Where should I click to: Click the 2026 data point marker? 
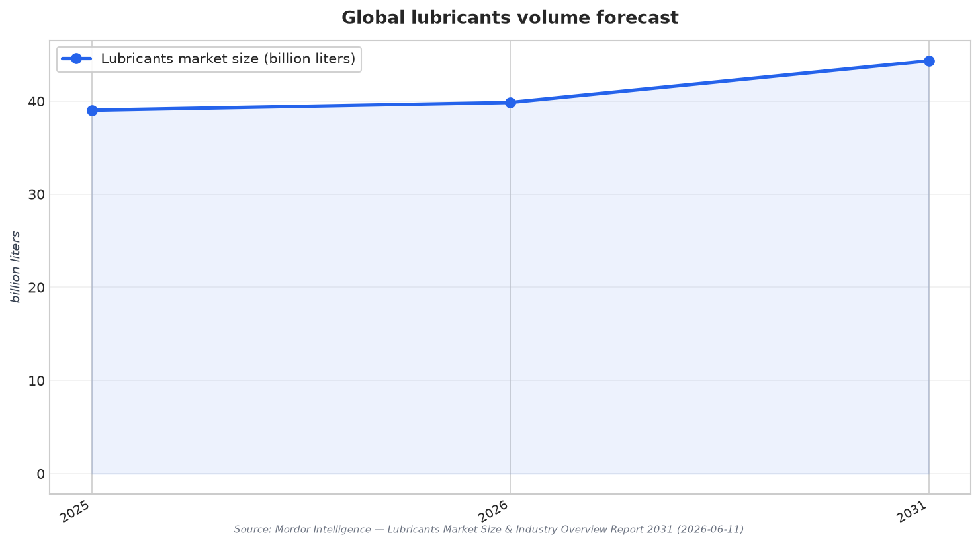(x=510, y=103)
